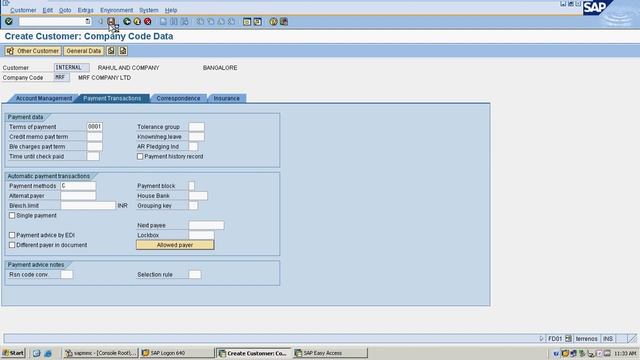Click the Internet Explorer quick launch icon

coord(48,353)
